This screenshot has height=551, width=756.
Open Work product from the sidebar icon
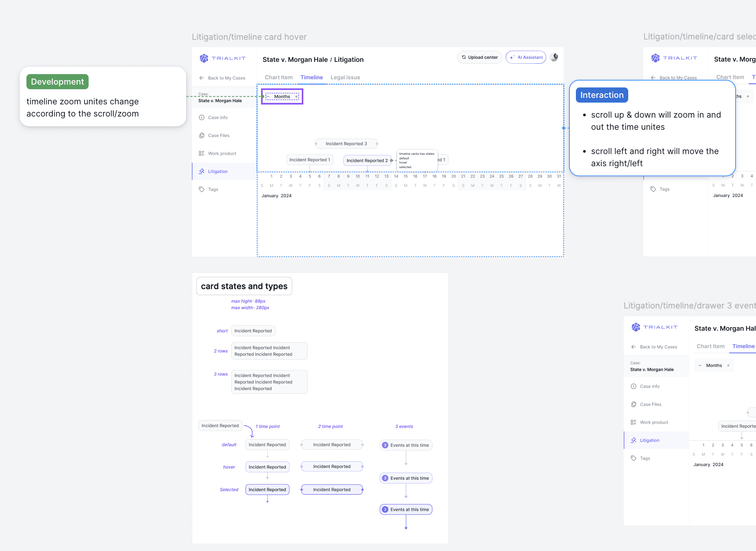[x=202, y=153]
